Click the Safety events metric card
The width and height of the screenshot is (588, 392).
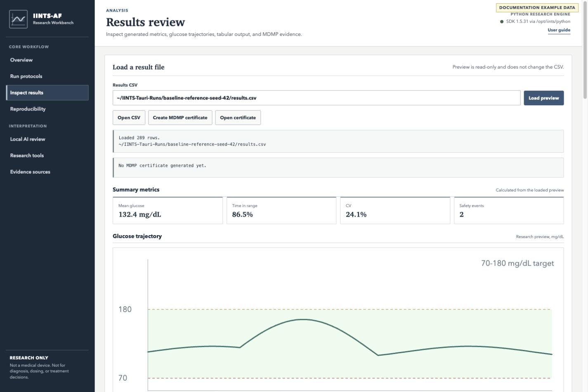click(x=509, y=210)
